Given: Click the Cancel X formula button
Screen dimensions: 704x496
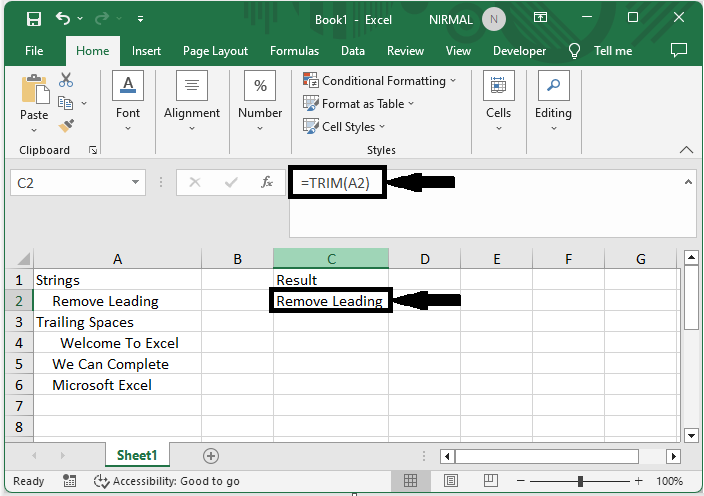Looking at the screenshot, I should (x=195, y=182).
